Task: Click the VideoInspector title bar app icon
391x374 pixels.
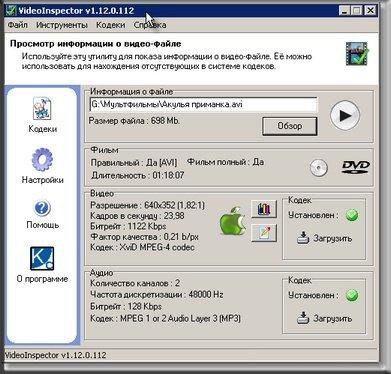Action: tap(11, 10)
